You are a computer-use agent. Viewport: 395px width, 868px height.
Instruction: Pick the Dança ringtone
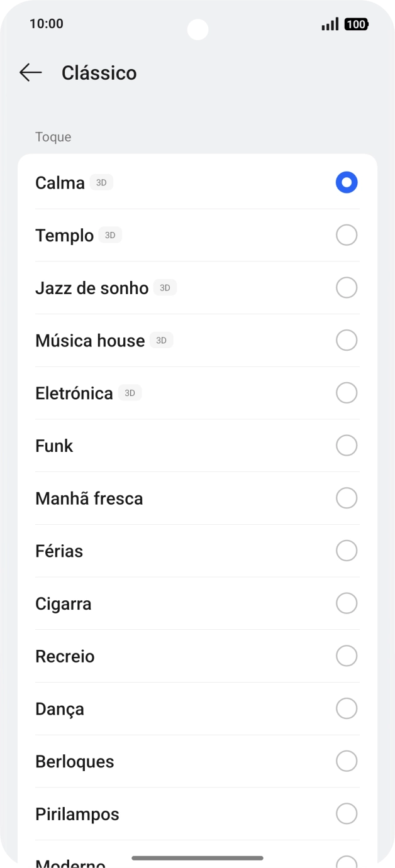(347, 708)
